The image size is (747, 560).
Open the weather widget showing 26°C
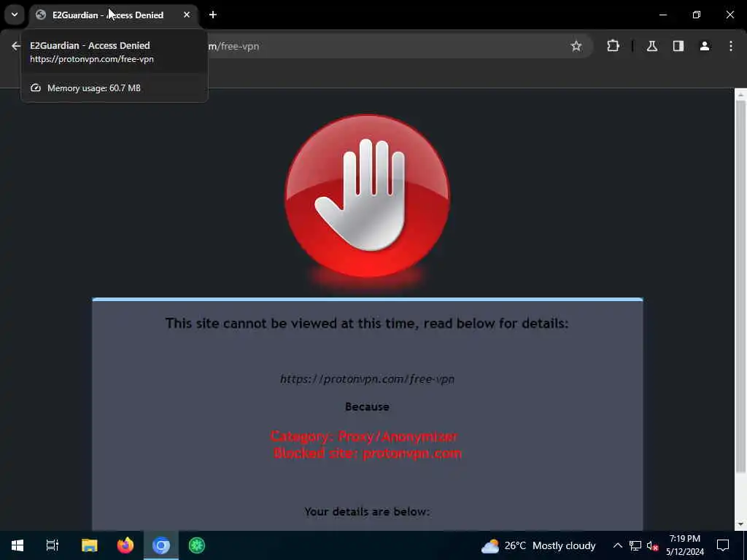(x=538, y=545)
